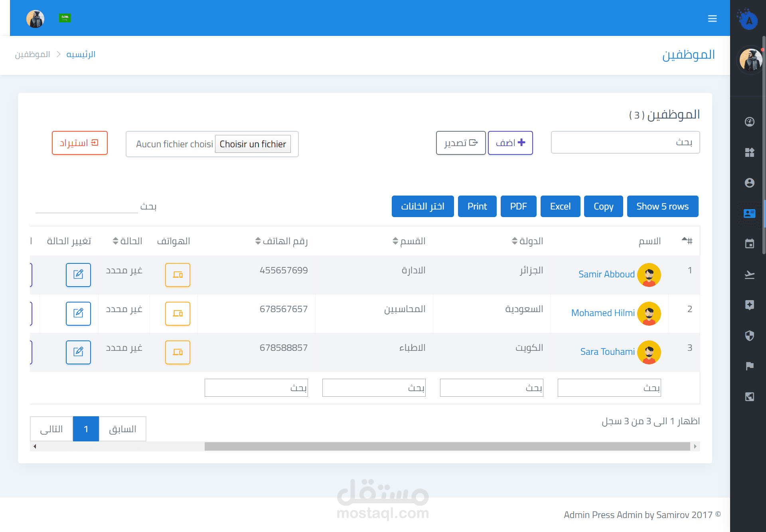Click the Excel export button

(560, 206)
